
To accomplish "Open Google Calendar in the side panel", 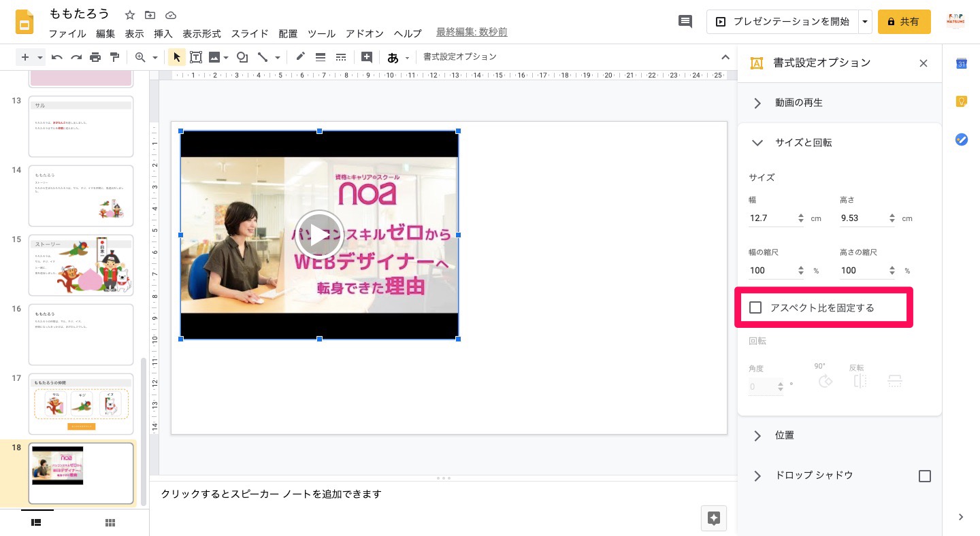I will (961, 63).
